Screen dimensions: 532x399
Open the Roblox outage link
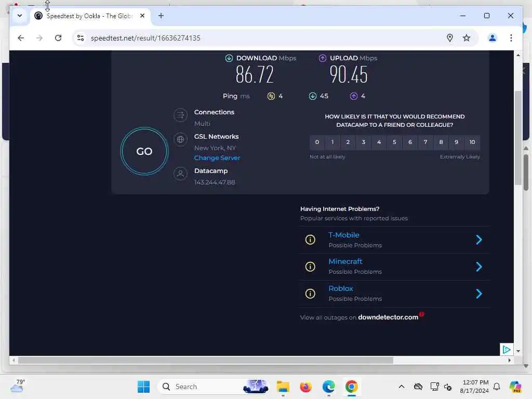[341, 288]
